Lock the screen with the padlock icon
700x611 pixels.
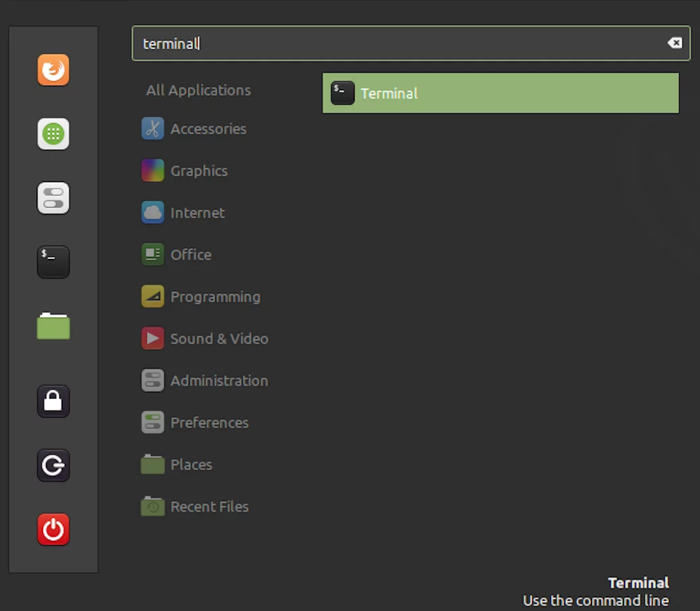tap(53, 401)
